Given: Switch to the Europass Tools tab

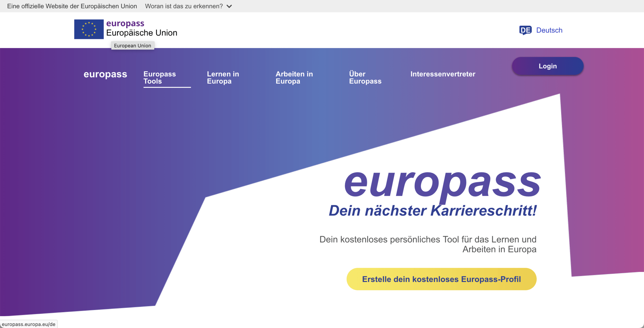Looking at the screenshot, I should coord(159,77).
